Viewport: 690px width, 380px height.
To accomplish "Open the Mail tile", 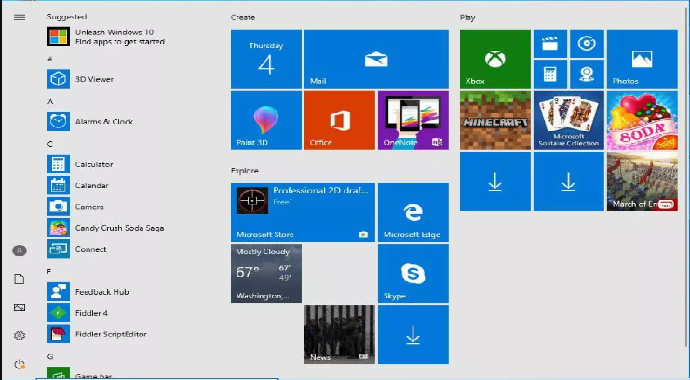I will tap(376, 59).
